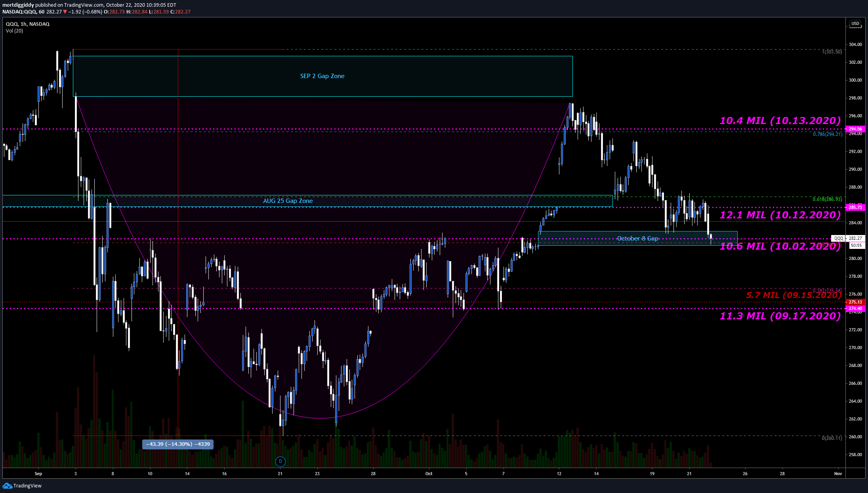
Task: Click the AUG 25 Gap Zone label
Action: coord(288,201)
